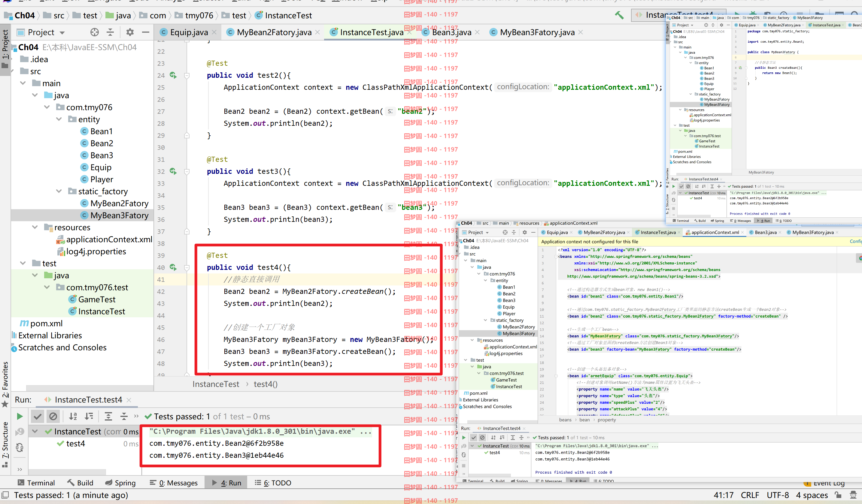Sort test results alphabetically
Image resolution: width=862 pixels, height=504 pixels.
click(x=73, y=416)
